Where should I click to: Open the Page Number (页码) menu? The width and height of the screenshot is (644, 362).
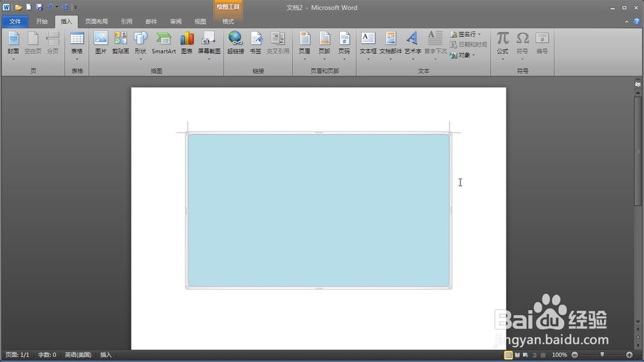pyautogui.click(x=344, y=44)
